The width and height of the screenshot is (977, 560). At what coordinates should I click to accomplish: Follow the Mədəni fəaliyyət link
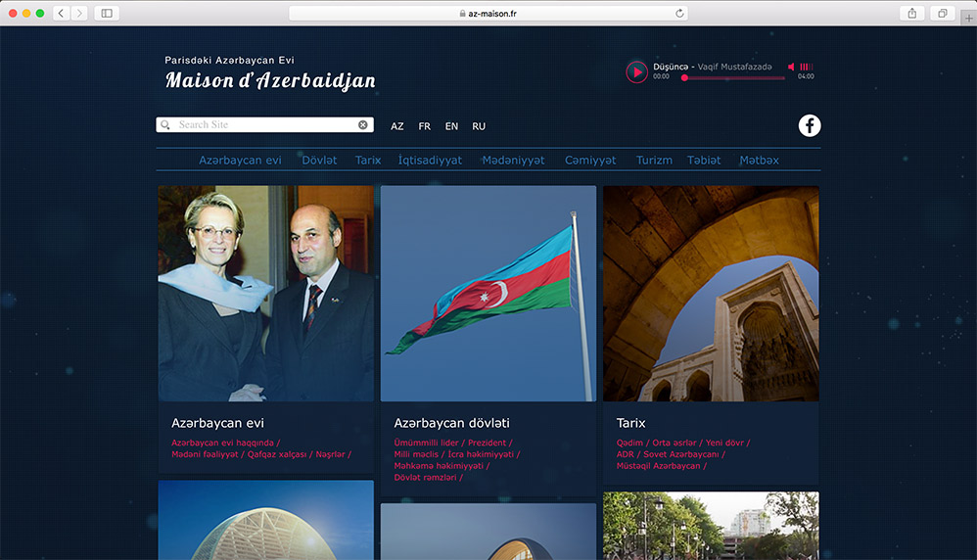coord(205,454)
